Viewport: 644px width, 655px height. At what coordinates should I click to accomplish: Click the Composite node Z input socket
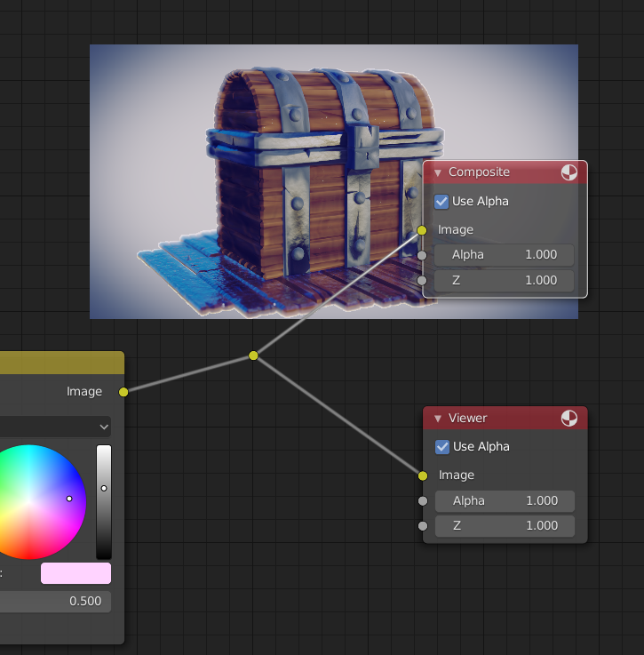coord(422,280)
